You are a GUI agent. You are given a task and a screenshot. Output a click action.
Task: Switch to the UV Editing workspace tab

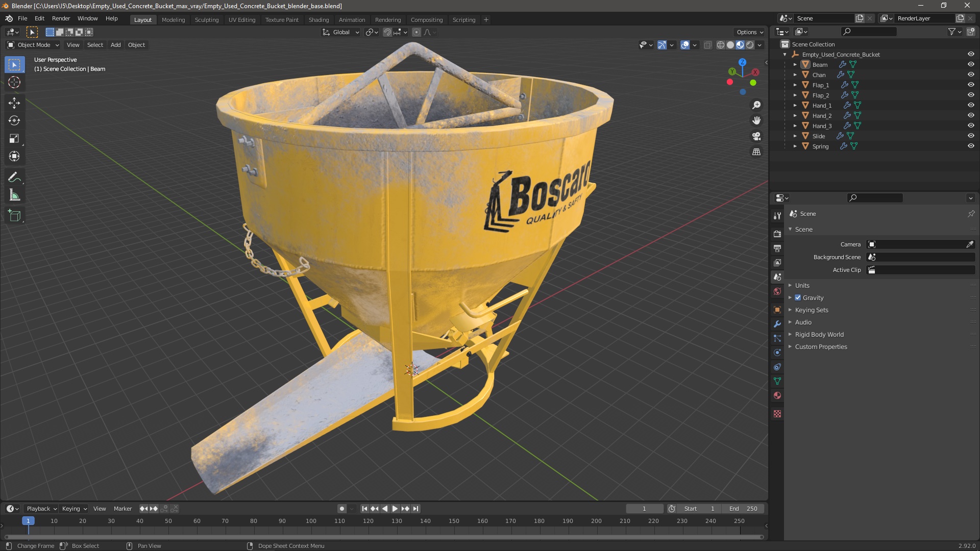tap(242, 20)
